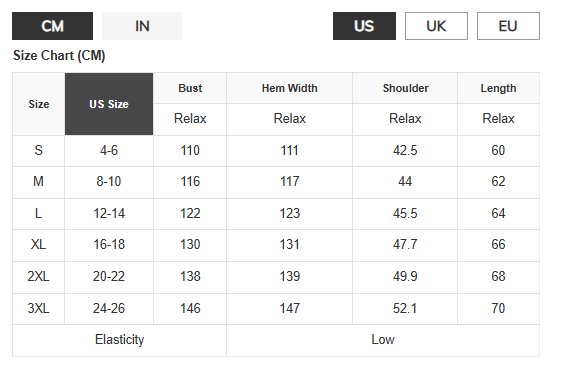Select the S size row label
The height and width of the screenshot is (373, 566).
(x=39, y=151)
